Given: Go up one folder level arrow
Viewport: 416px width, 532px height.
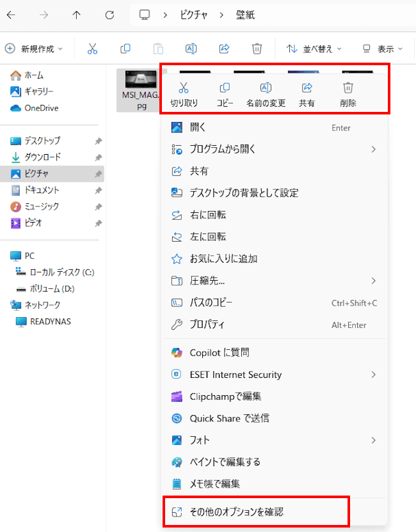Looking at the screenshot, I should pos(76,15).
